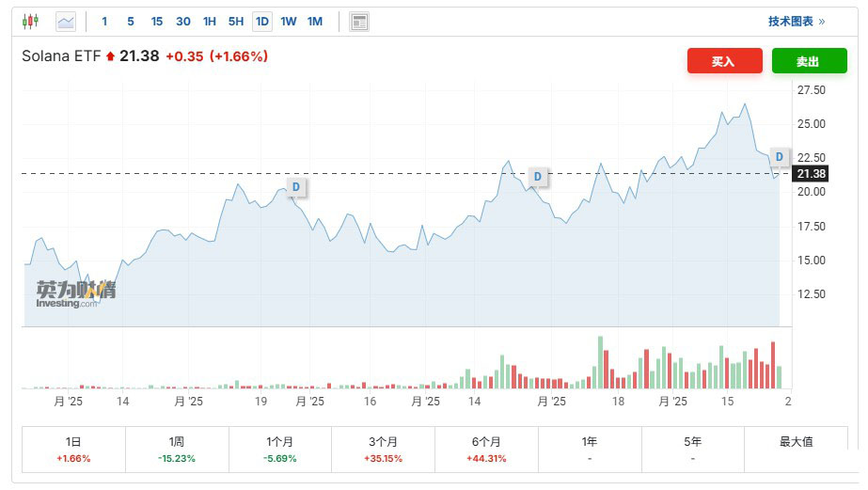Screen dimensions: 868x490
Task: Open the 技术图表 link
Action: click(x=797, y=22)
